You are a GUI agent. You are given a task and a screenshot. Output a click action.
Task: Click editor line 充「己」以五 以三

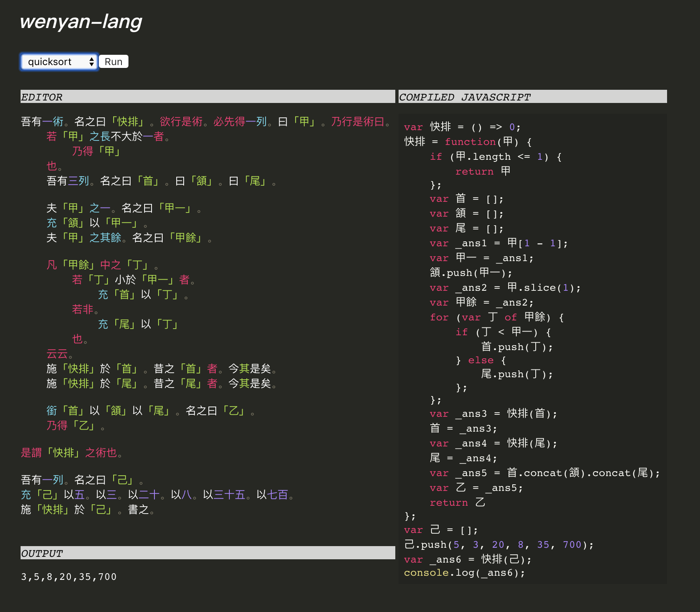(x=157, y=495)
